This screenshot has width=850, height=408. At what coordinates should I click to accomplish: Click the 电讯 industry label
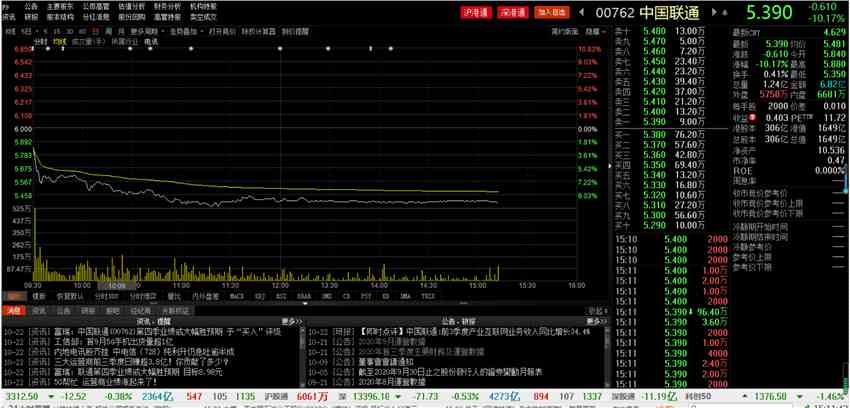(151, 41)
